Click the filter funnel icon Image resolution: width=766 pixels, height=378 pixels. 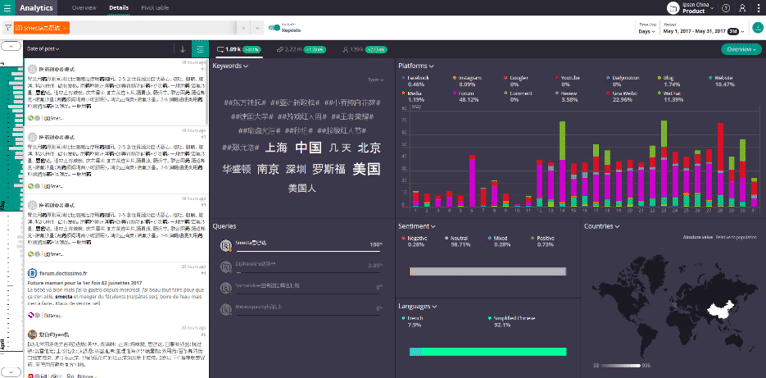pos(8,28)
